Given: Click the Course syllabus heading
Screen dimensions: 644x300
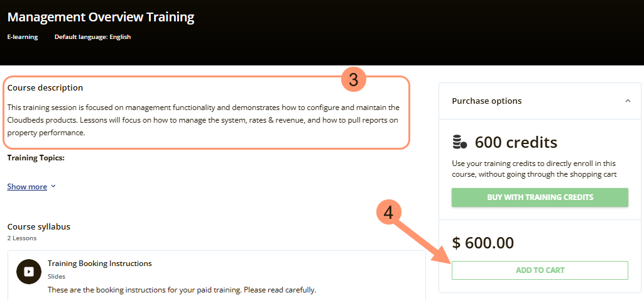Looking at the screenshot, I should [x=38, y=226].
